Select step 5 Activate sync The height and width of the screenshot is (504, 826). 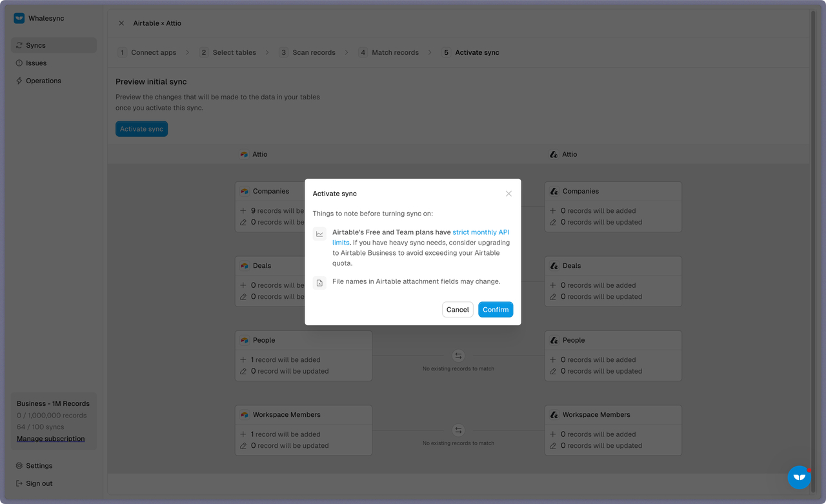point(470,53)
